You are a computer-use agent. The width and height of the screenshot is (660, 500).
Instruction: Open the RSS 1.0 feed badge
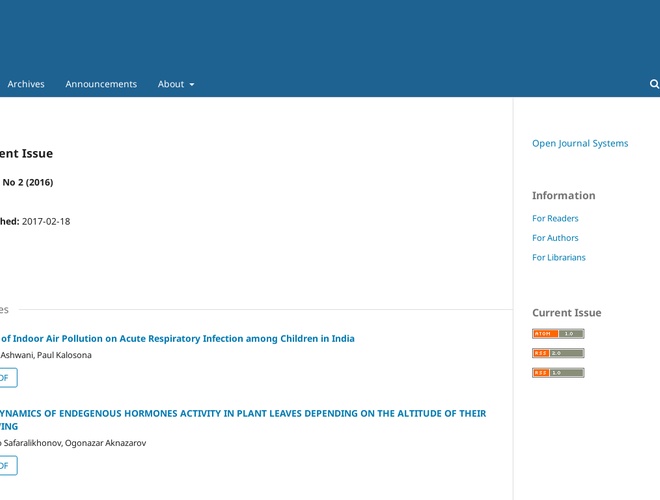[557, 373]
